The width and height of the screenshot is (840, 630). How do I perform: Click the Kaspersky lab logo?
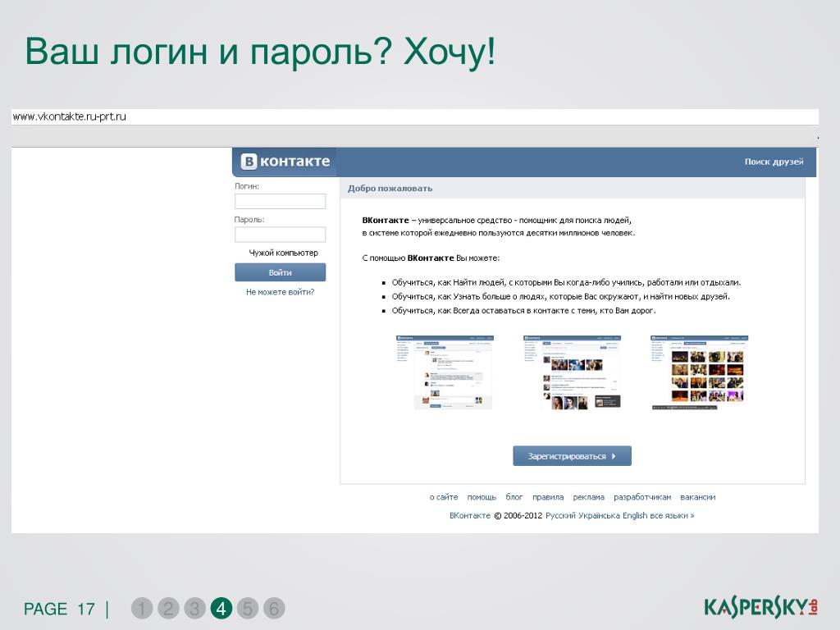point(760,607)
